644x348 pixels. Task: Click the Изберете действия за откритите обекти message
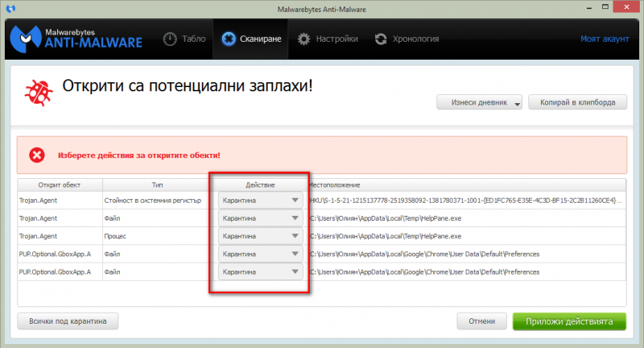(x=138, y=155)
